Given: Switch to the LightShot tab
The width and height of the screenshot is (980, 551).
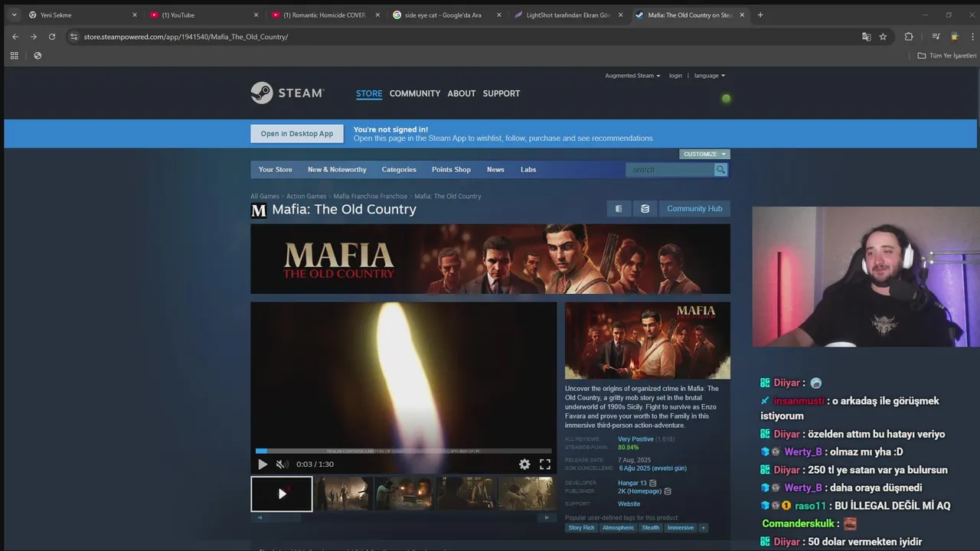Looking at the screenshot, I should point(567,15).
